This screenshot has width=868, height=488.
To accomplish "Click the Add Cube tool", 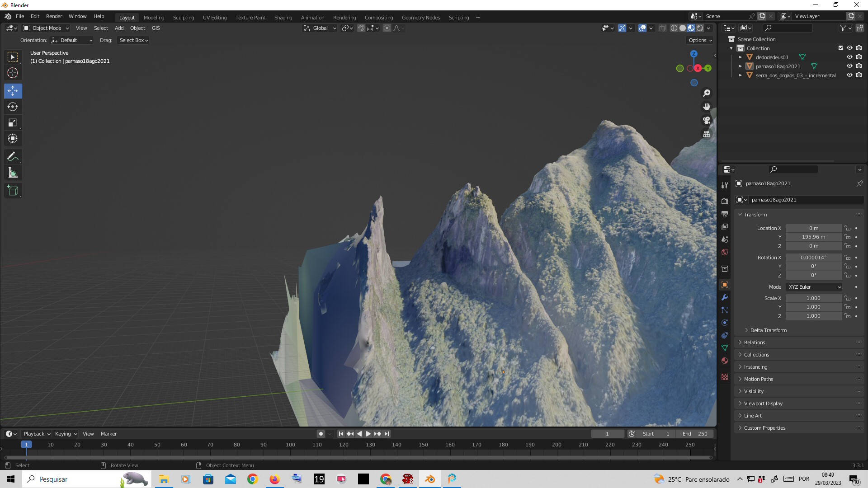I will coord(13,191).
